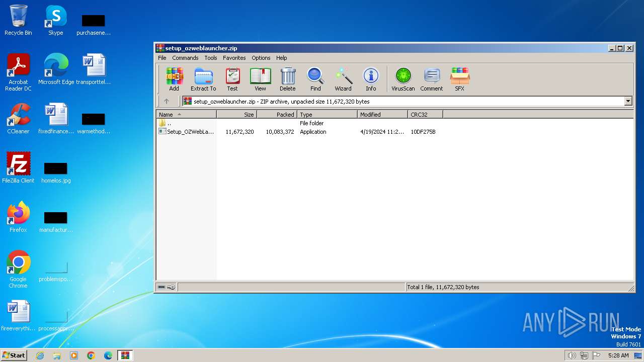This screenshot has height=362, width=644.
Task: Open the Help menu
Action: point(282,58)
